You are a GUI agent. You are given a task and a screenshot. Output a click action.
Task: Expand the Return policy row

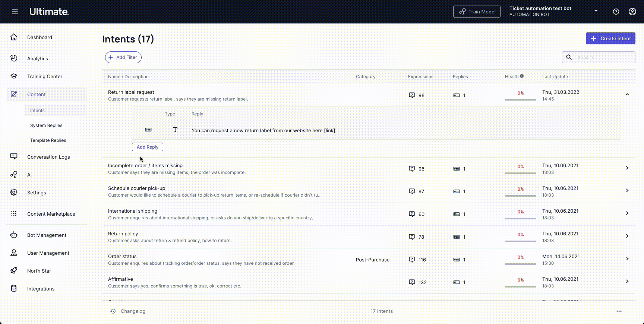click(627, 236)
